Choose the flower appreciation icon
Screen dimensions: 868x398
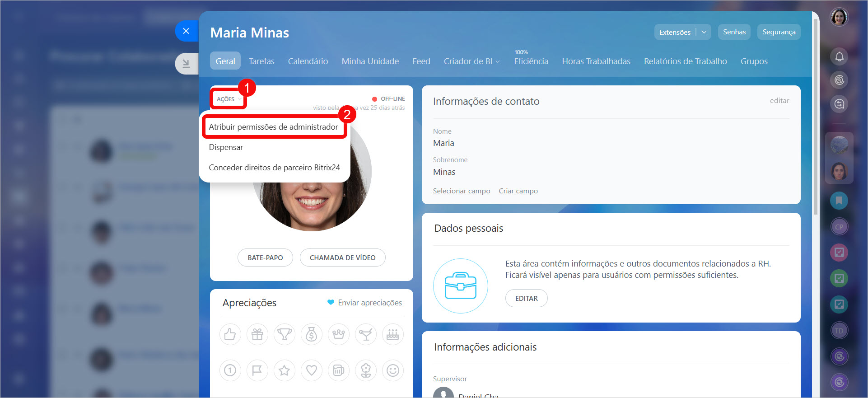(x=366, y=370)
